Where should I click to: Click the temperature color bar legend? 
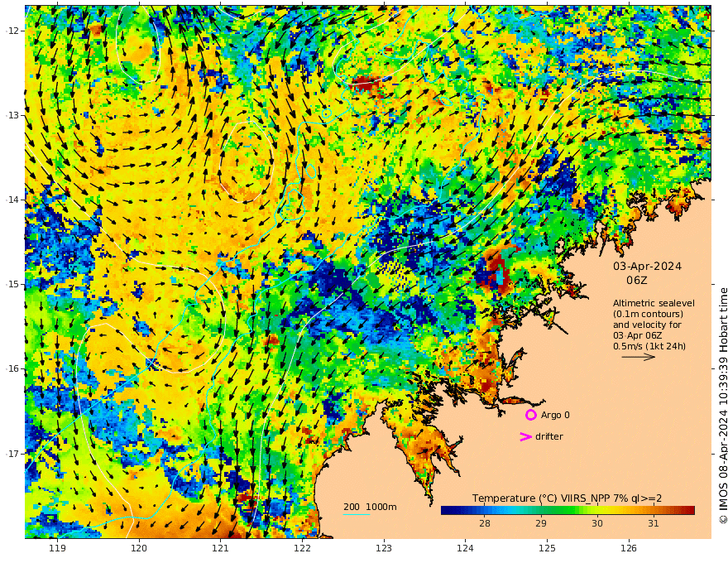568,510
